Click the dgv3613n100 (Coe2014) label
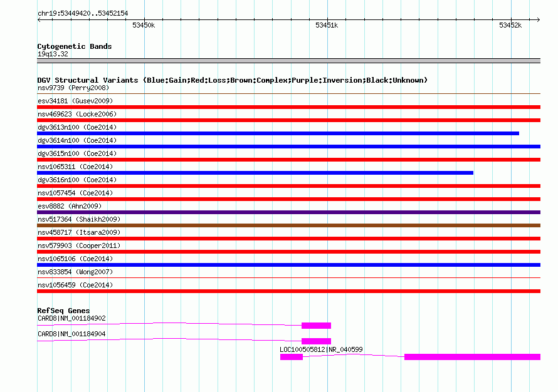The width and height of the screenshot is (558, 392). pyautogui.click(x=77, y=127)
